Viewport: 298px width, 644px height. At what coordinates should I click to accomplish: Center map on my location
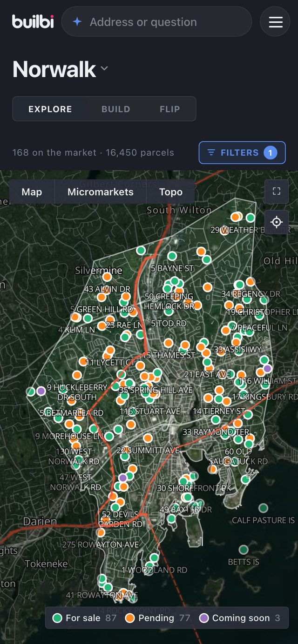pos(277,222)
